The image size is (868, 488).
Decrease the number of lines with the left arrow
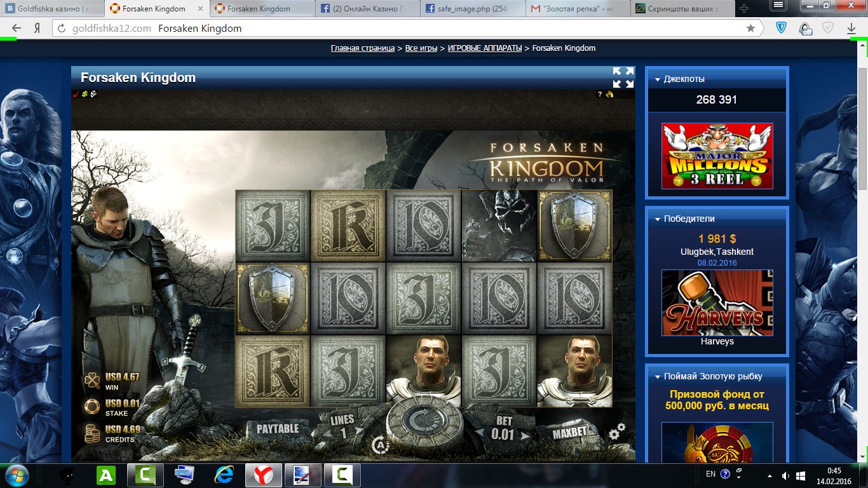(x=326, y=433)
